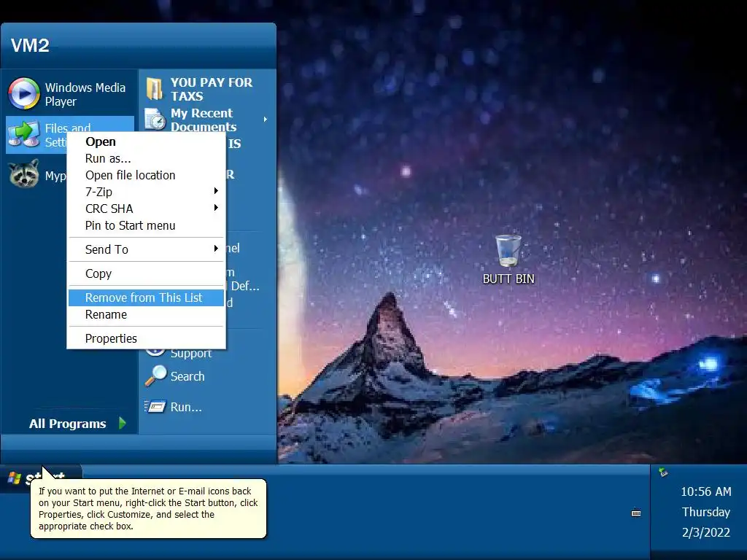Click the on-screen keyboard tray icon
The image size is (747, 560).
click(x=636, y=513)
